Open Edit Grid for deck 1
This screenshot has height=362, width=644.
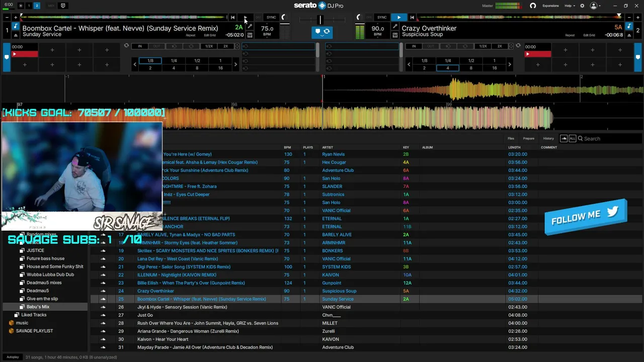tap(210, 35)
